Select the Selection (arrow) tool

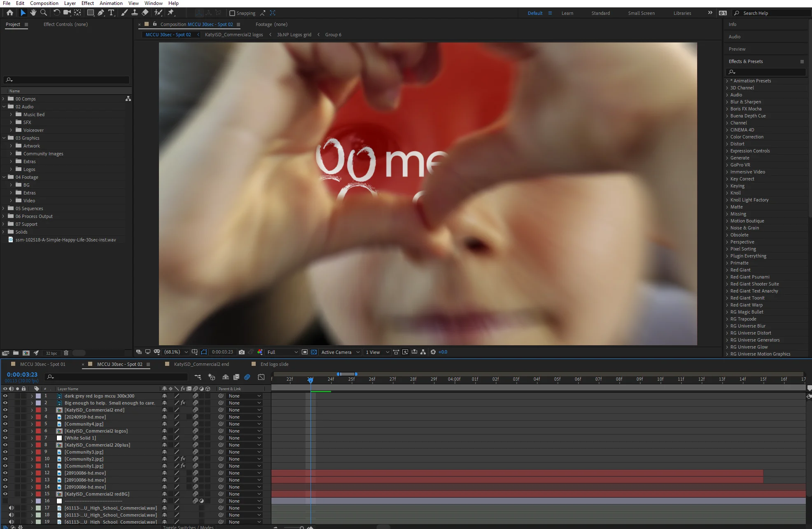(x=23, y=13)
